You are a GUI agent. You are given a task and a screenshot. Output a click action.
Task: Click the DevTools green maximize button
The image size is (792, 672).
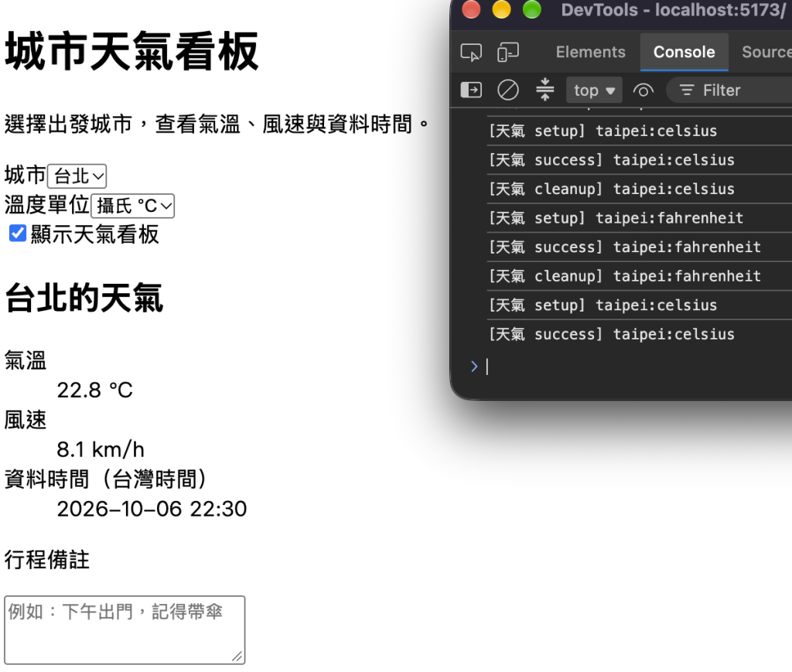point(531,9)
